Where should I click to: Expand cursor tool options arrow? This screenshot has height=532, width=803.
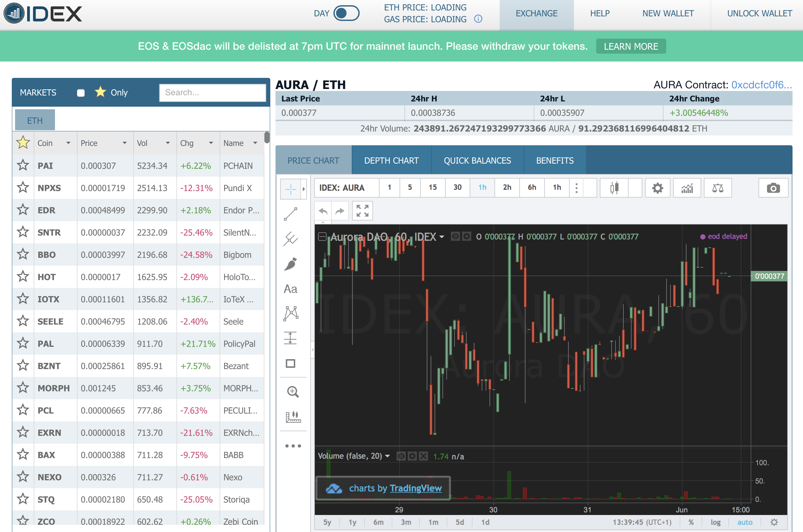point(304,189)
